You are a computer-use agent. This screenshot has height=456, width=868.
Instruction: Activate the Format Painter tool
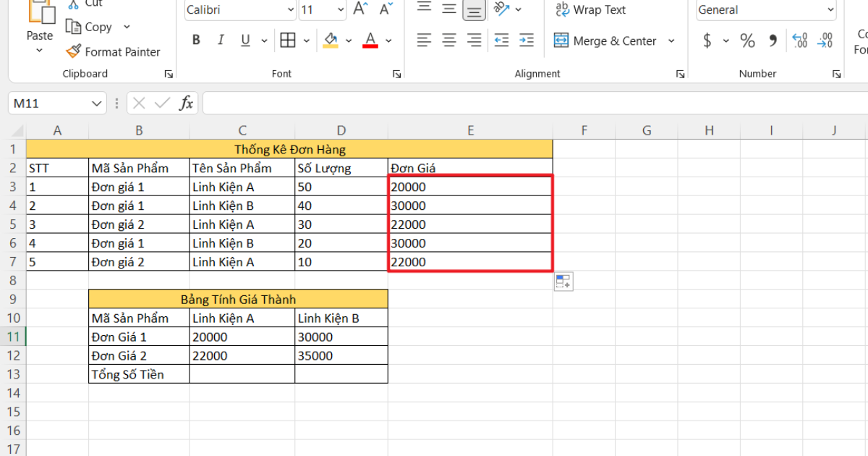coord(113,51)
